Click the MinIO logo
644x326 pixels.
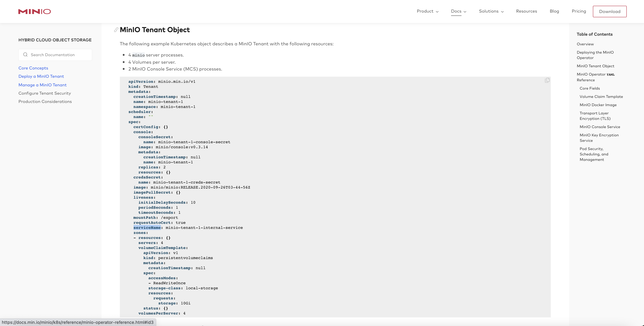(x=34, y=11)
